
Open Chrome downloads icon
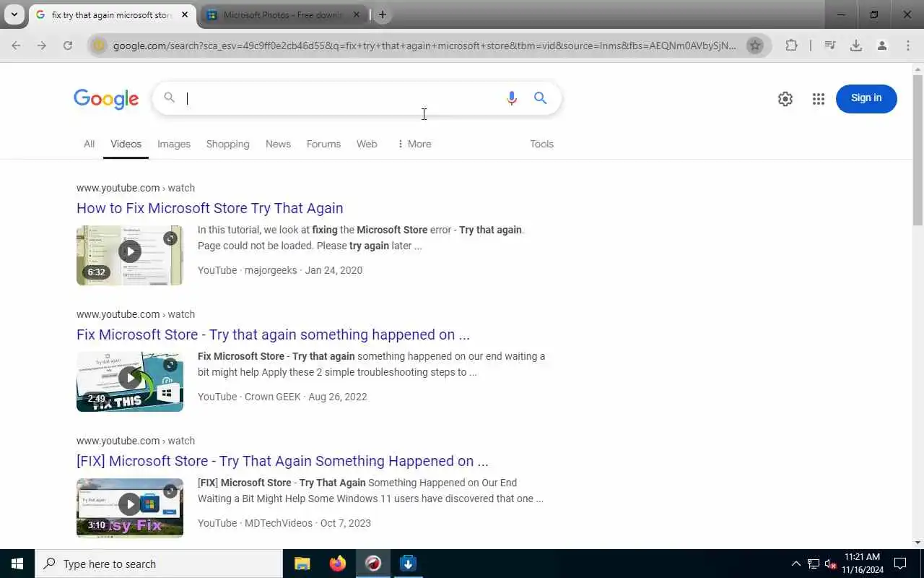tap(856, 46)
